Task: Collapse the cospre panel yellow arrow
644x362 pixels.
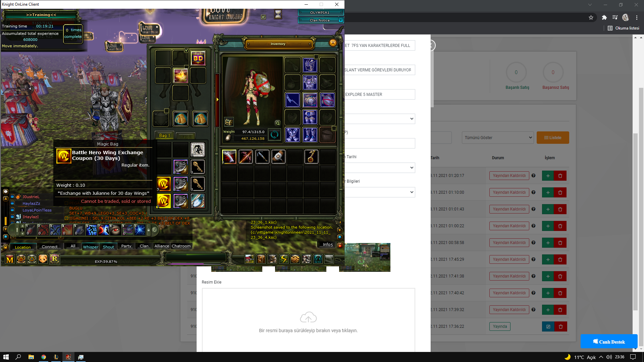Action: click(217, 99)
